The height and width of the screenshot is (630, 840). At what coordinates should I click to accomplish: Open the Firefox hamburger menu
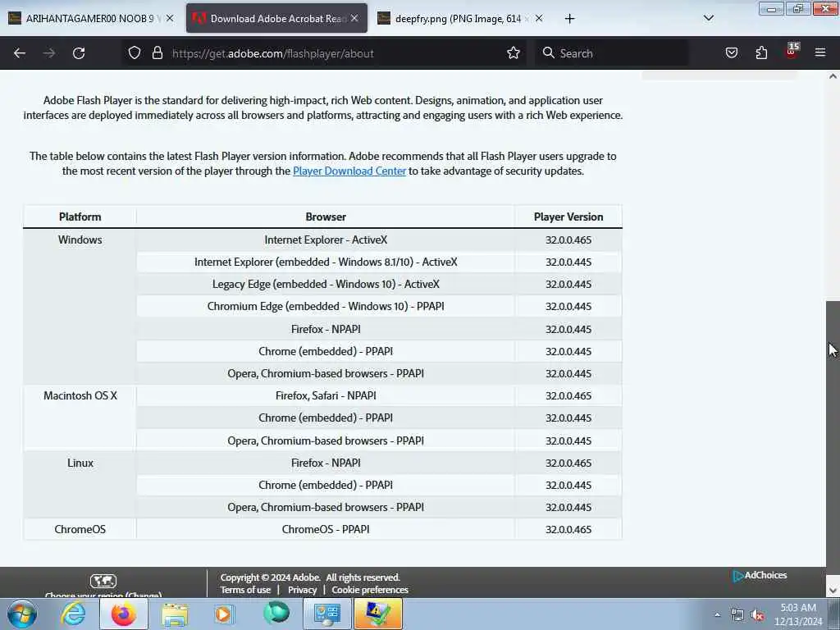click(x=820, y=53)
